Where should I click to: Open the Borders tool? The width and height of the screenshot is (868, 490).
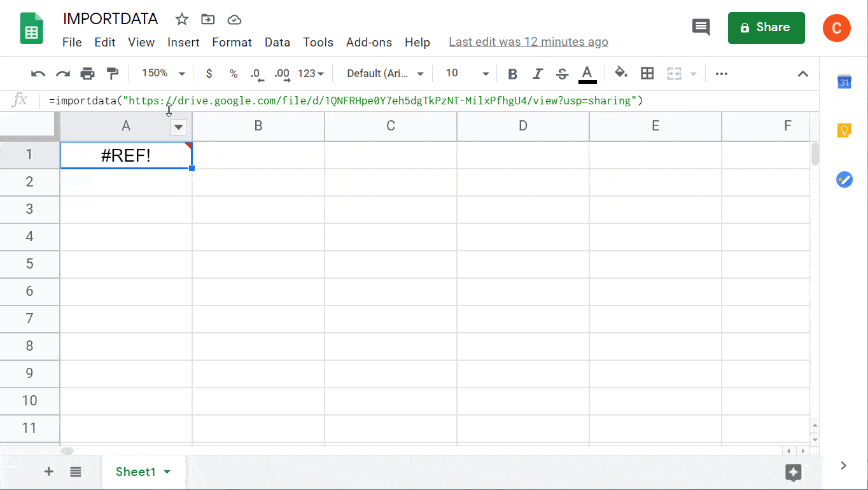click(x=647, y=73)
